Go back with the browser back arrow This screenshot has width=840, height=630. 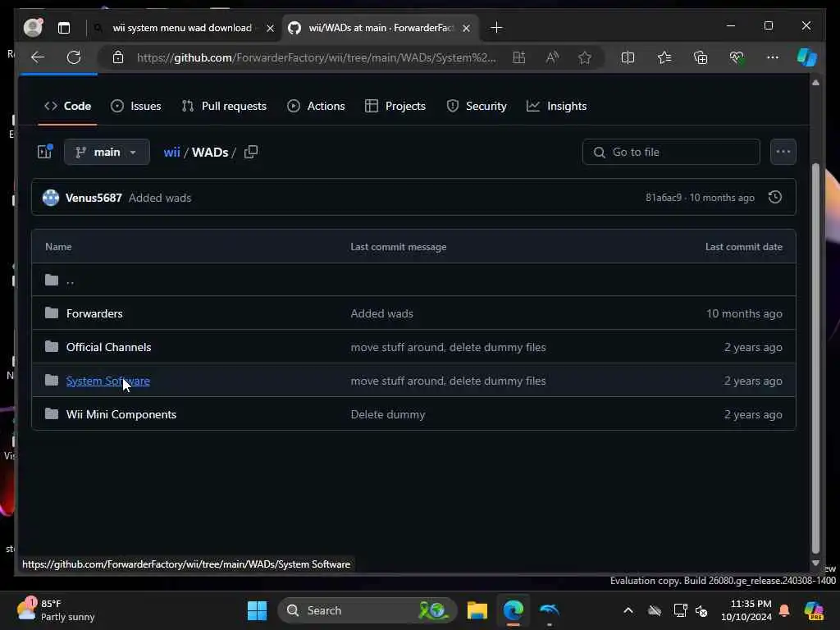tap(38, 57)
